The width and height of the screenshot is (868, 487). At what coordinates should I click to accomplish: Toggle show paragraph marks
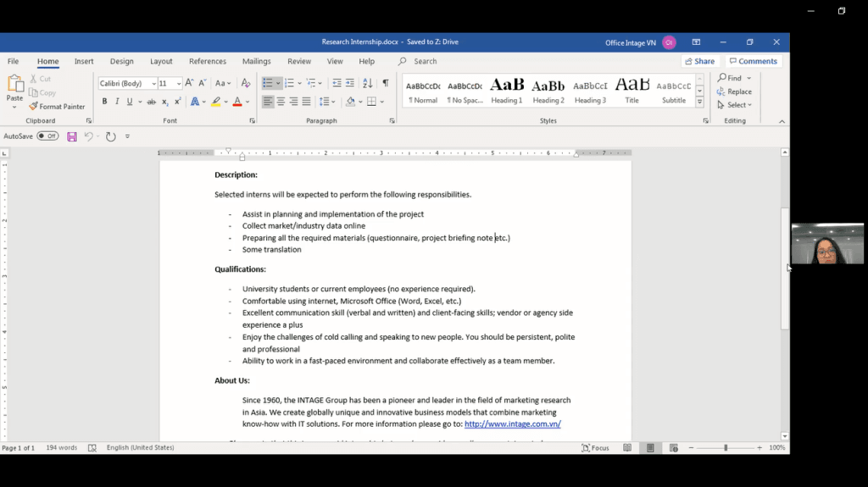pyautogui.click(x=386, y=83)
